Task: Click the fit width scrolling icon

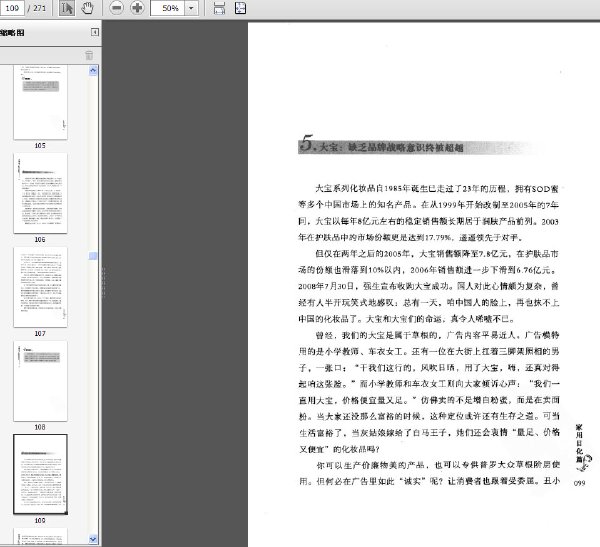Action: (x=219, y=8)
